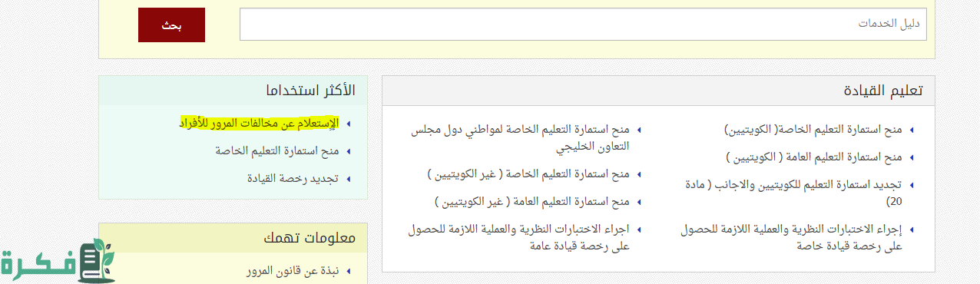This screenshot has width=980, height=284.
Task: Click bullet arrow beside التعليم العامة ( غير الكويتيين )
Action: [x=638, y=203]
